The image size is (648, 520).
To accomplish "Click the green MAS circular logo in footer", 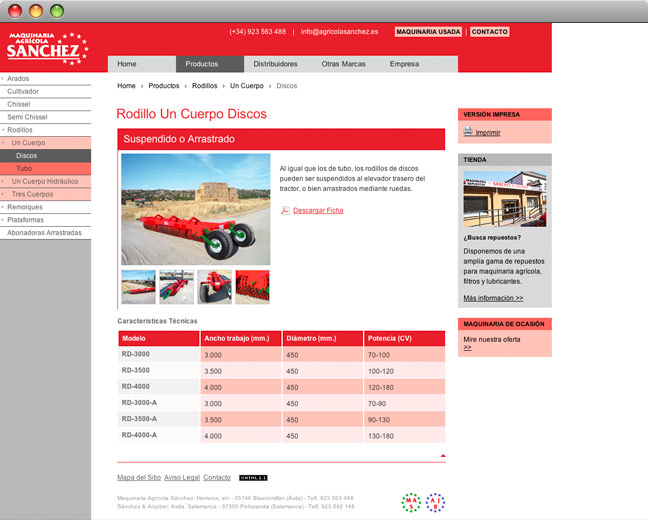I will pos(411,503).
